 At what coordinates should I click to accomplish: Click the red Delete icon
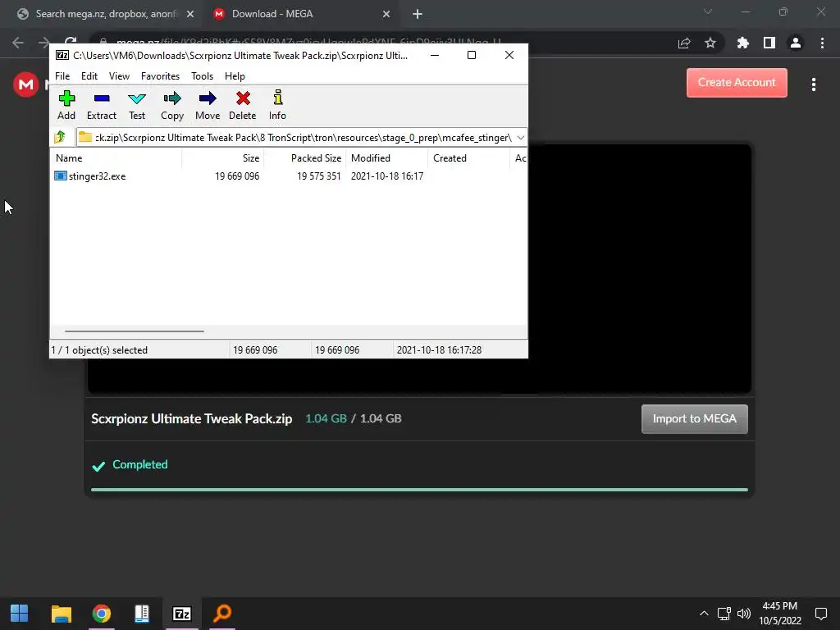coord(243,105)
